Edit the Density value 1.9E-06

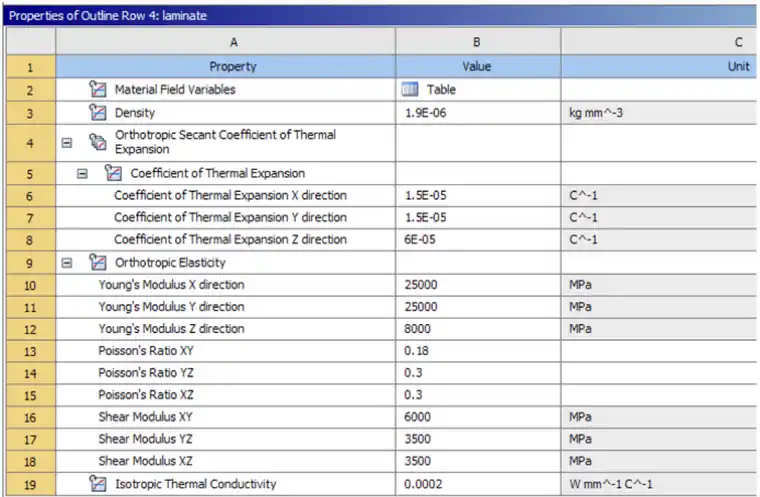coord(478,113)
